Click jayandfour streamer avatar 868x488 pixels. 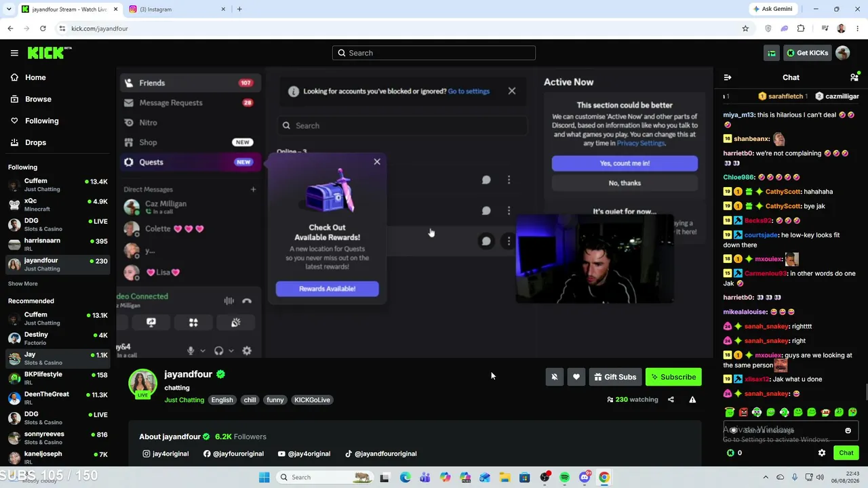pos(142,384)
